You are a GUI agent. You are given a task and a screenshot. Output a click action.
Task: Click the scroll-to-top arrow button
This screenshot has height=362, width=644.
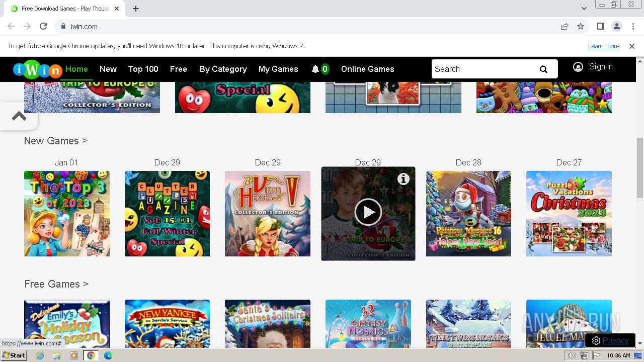click(19, 116)
